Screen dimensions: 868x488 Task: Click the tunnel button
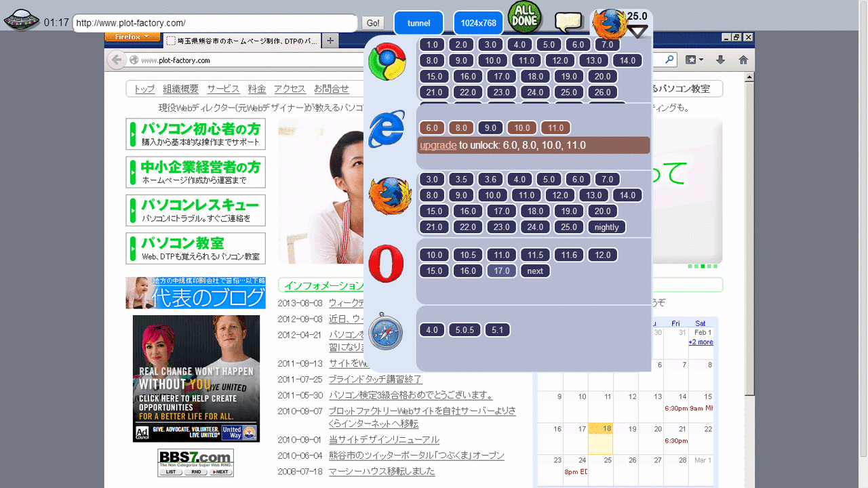[x=418, y=23]
